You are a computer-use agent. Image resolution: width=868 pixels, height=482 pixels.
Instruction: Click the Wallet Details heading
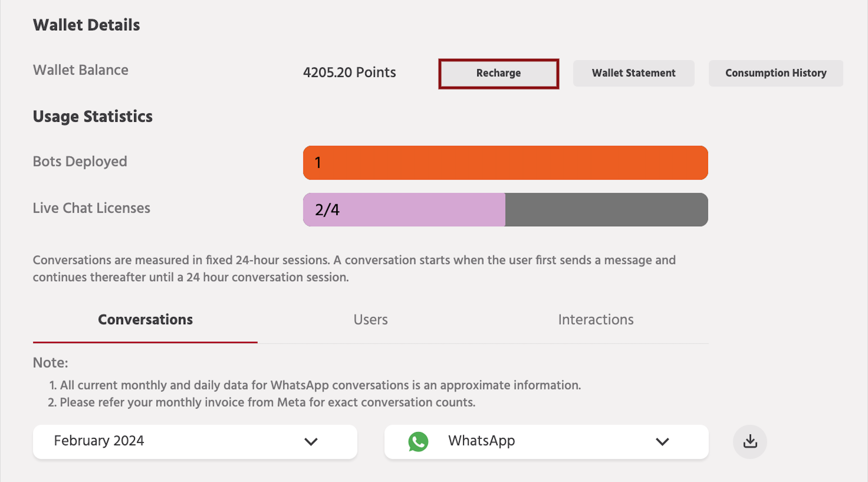pyautogui.click(x=86, y=25)
